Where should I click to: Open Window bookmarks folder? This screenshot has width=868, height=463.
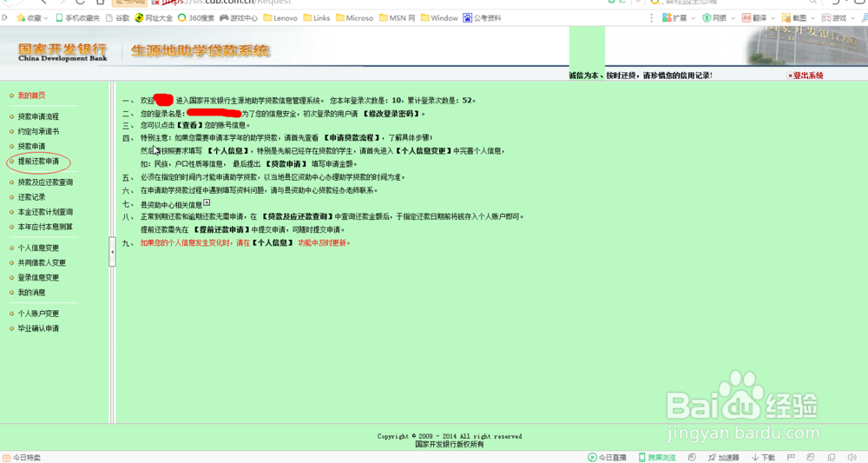pyautogui.click(x=439, y=18)
